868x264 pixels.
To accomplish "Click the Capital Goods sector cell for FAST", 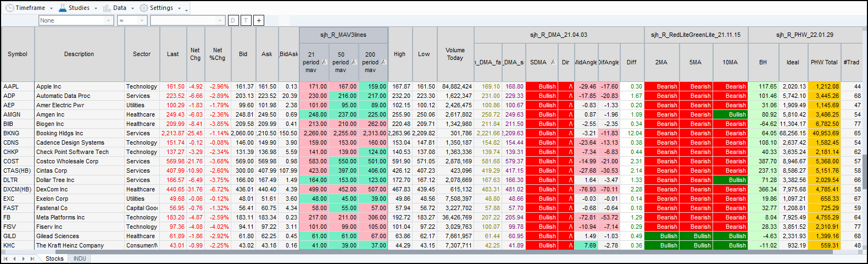I will point(142,208).
